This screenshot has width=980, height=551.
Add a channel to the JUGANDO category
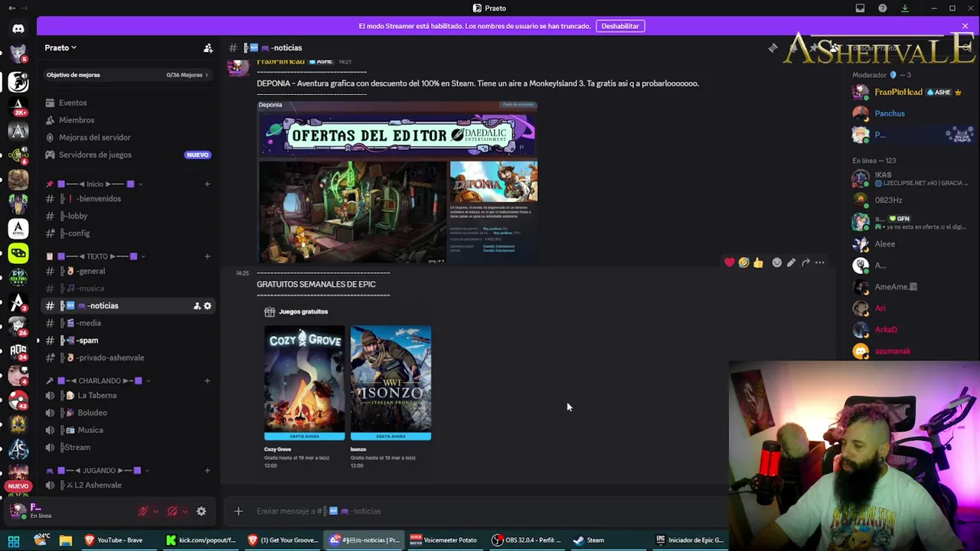(x=207, y=471)
